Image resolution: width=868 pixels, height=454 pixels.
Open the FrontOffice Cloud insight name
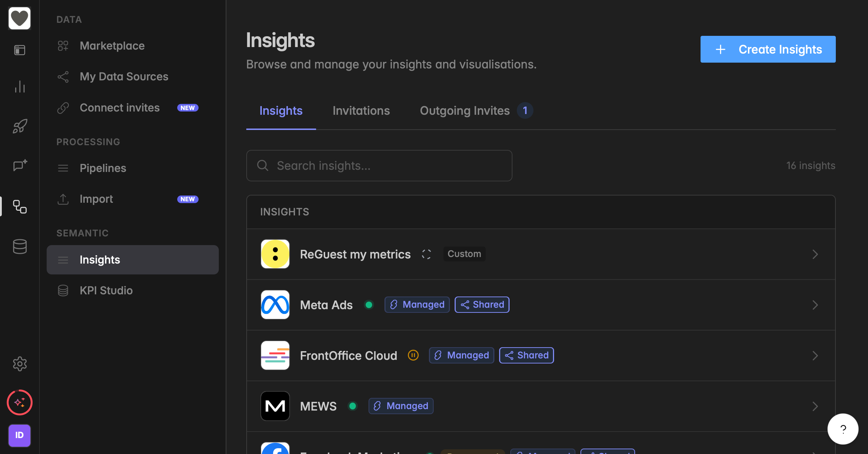[x=349, y=356]
